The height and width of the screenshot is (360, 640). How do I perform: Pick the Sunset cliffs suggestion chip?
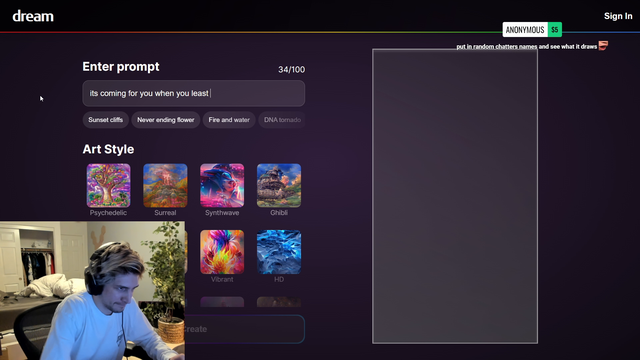click(105, 120)
